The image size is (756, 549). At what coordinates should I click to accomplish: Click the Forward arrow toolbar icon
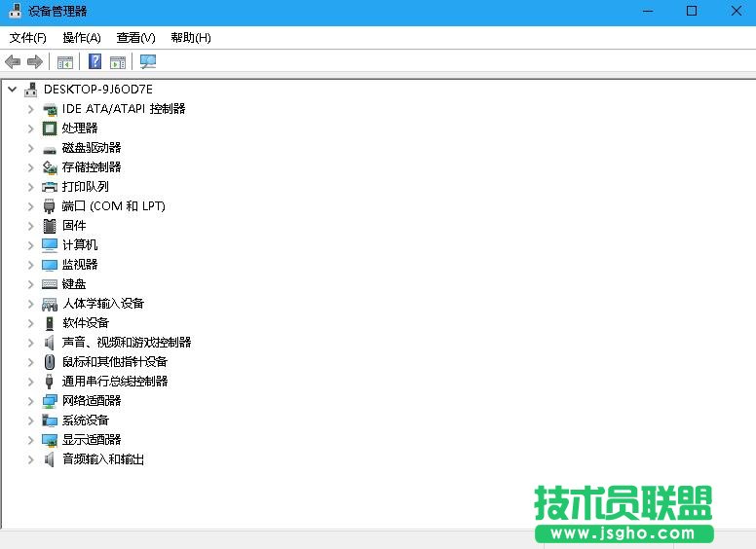pos(35,62)
